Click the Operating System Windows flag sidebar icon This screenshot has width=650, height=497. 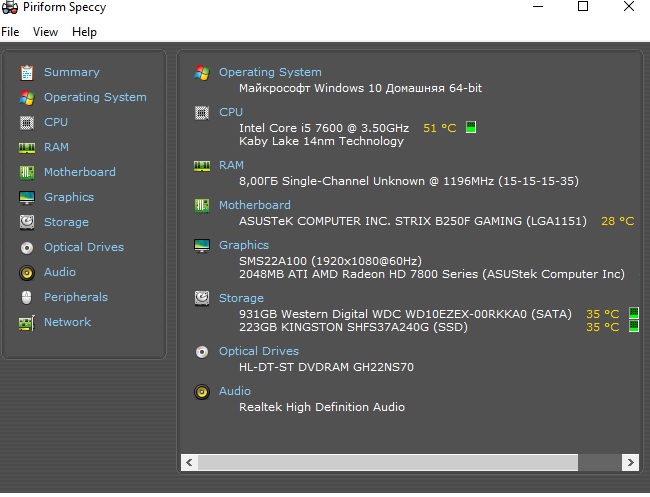pyautogui.click(x=27, y=97)
